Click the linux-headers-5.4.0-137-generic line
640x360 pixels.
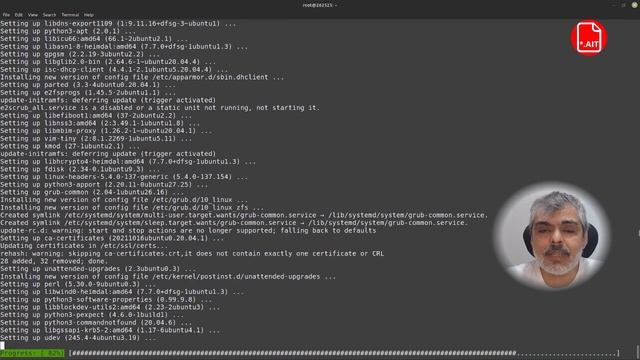pos(124,177)
